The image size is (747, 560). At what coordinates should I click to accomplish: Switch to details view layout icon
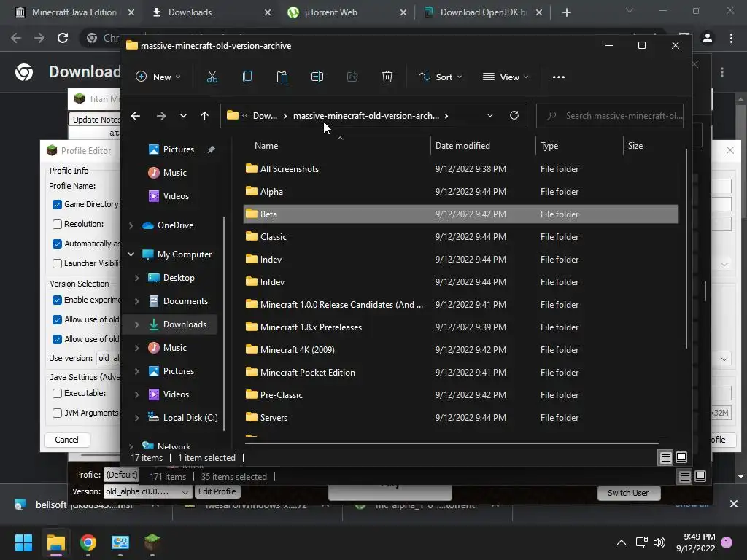pyautogui.click(x=665, y=458)
